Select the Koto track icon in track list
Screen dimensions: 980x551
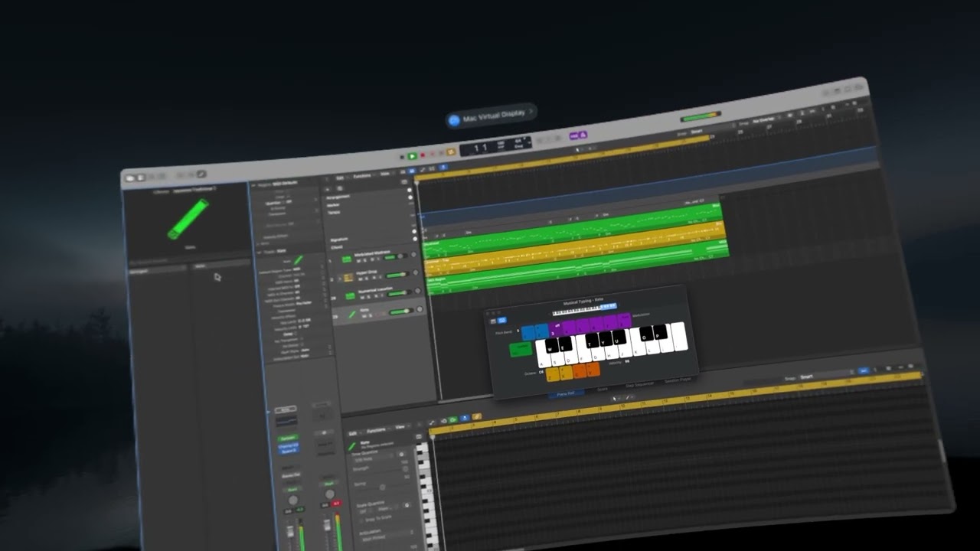point(352,314)
